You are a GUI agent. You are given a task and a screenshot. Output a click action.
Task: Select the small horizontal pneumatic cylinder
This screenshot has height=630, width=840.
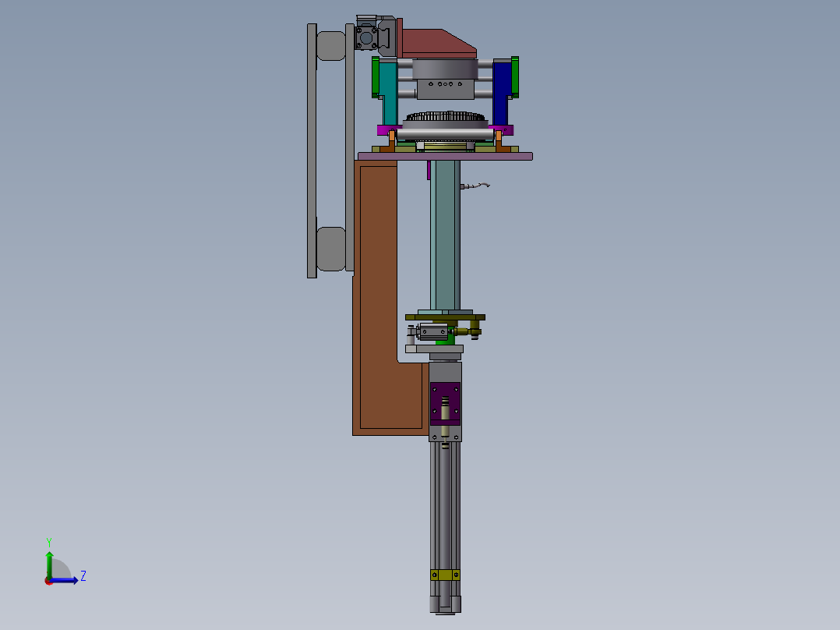click(433, 331)
